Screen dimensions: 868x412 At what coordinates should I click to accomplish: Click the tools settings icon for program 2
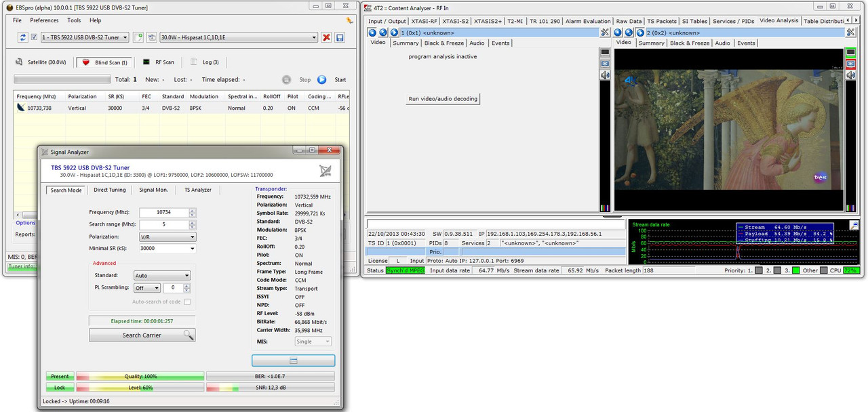pos(850,33)
